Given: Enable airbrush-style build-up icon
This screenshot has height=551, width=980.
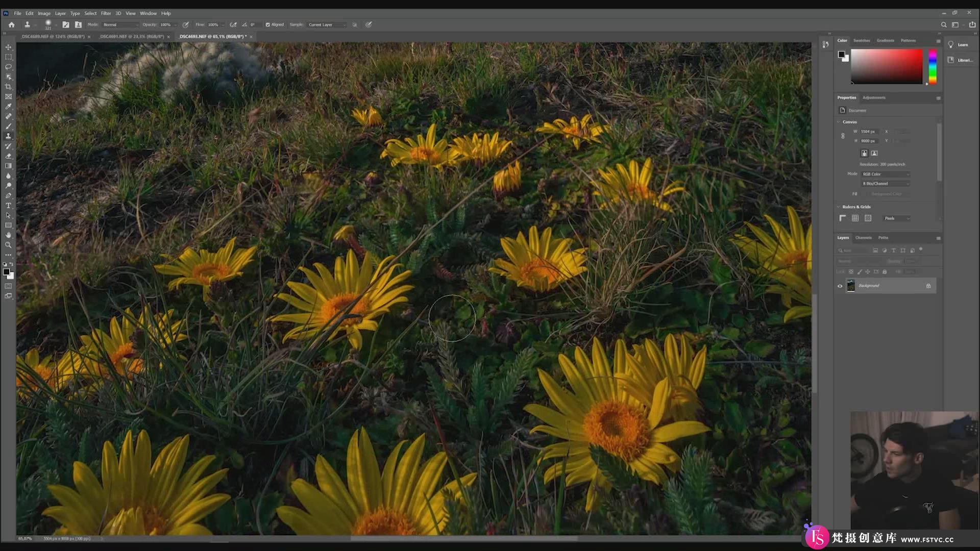Looking at the screenshot, I should click(x=233, y=24).
